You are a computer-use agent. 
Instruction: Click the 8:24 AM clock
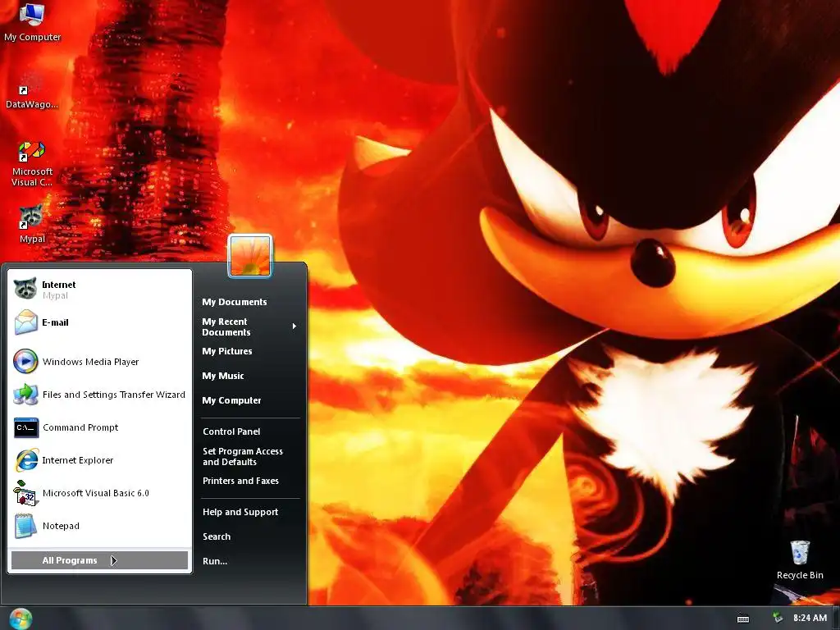tap(810, 618)
